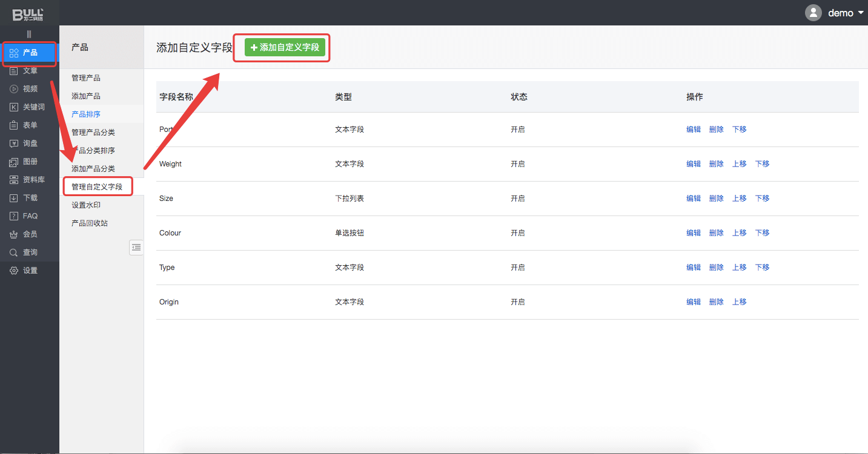
Task: Open the 下载 download icon
Action: [14, 198]
